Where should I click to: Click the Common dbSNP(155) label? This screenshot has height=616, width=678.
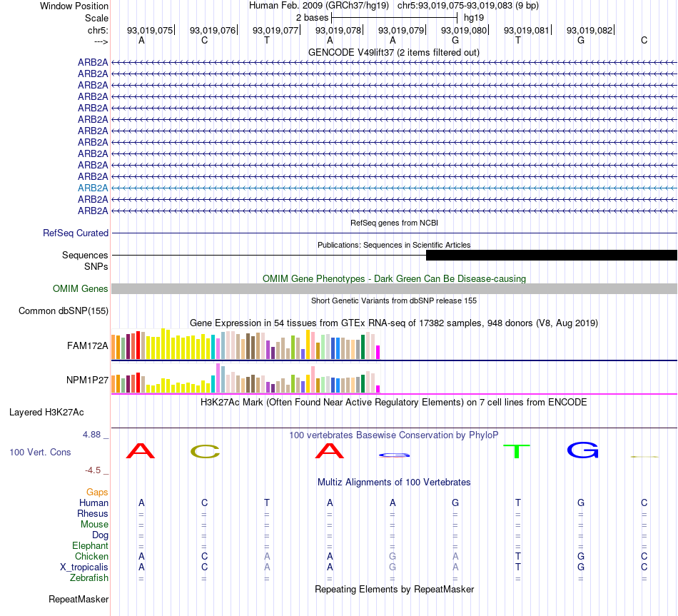(64, 311)
